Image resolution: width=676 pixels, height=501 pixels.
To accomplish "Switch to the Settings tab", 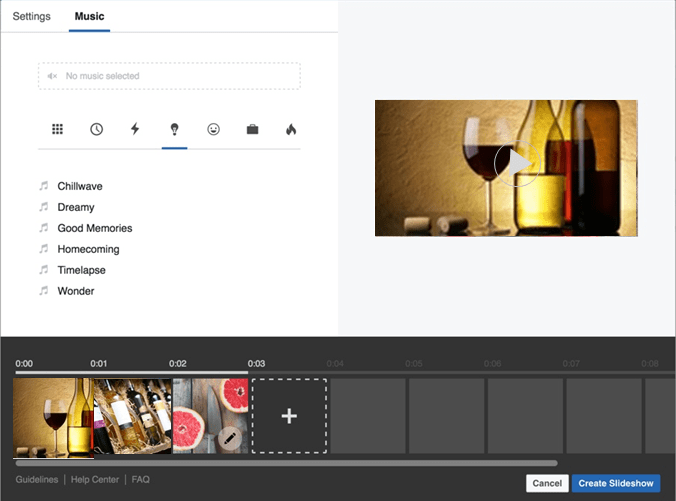I will pos(32,16).
